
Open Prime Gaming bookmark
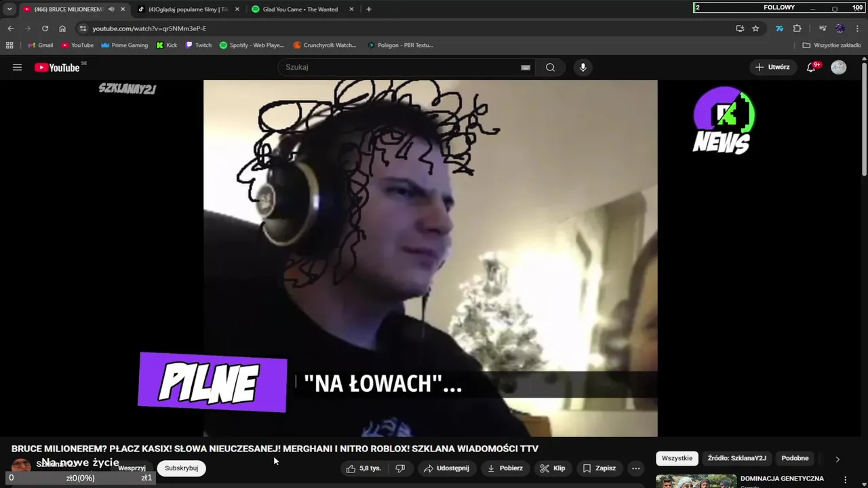click(124, 45)
